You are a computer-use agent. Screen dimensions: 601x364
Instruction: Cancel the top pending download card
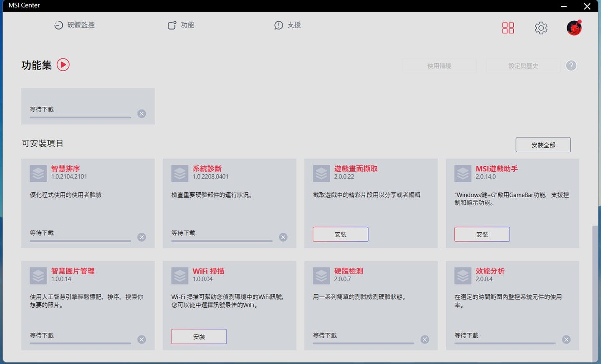tap(142, 114)
